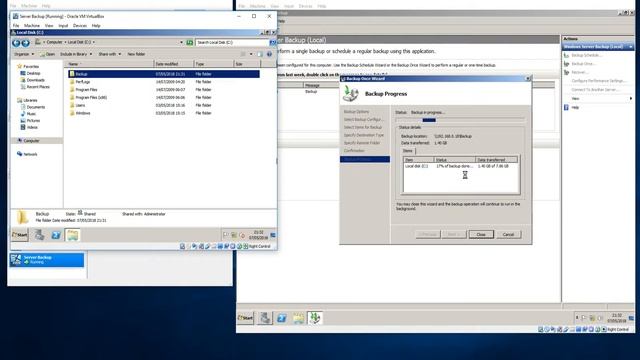
Task: Open Desktop under Favorites
Action: [33, 73]
